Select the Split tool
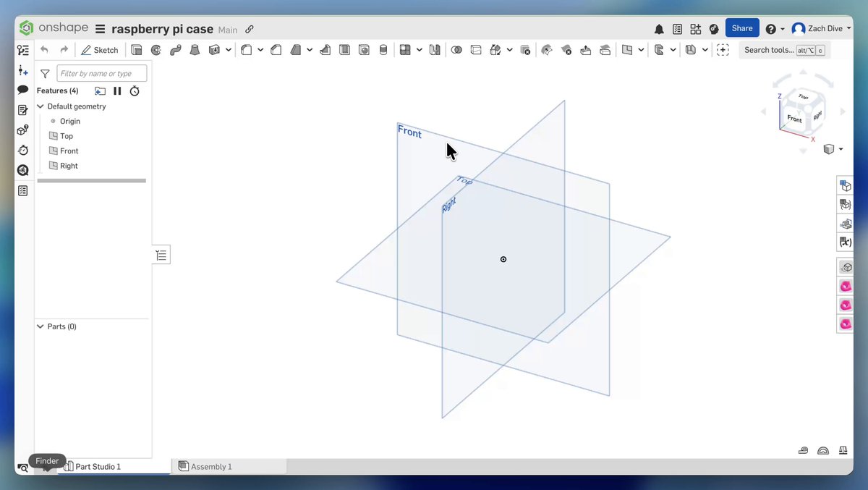Image resolution: width=868 pixels, height=490 pixels. pyautogui.click(x=476, y=50)
